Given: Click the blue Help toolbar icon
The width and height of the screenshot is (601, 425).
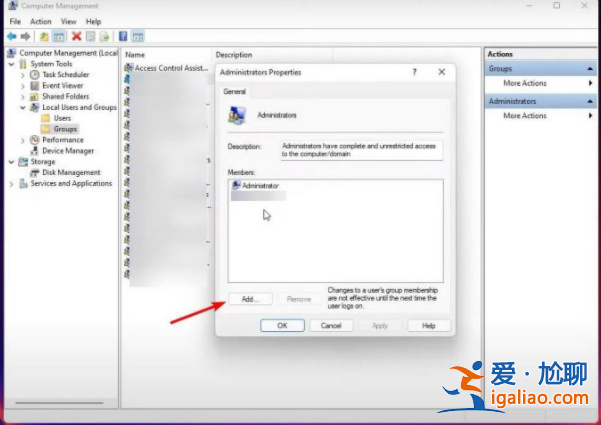Looking at the screenshot, I should coord(123,36).
